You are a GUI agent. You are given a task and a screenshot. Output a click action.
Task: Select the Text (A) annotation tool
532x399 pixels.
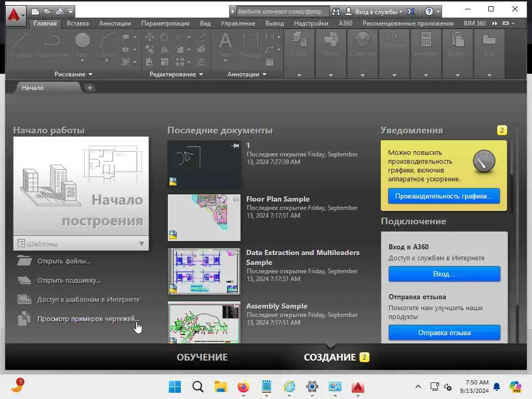point(225,44)
